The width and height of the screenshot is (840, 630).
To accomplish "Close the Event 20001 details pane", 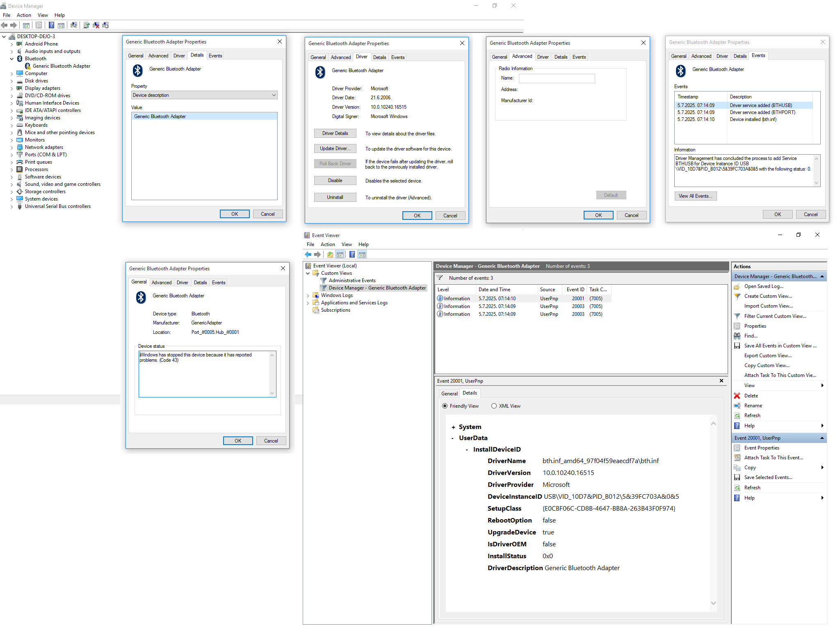I will 721,381.
